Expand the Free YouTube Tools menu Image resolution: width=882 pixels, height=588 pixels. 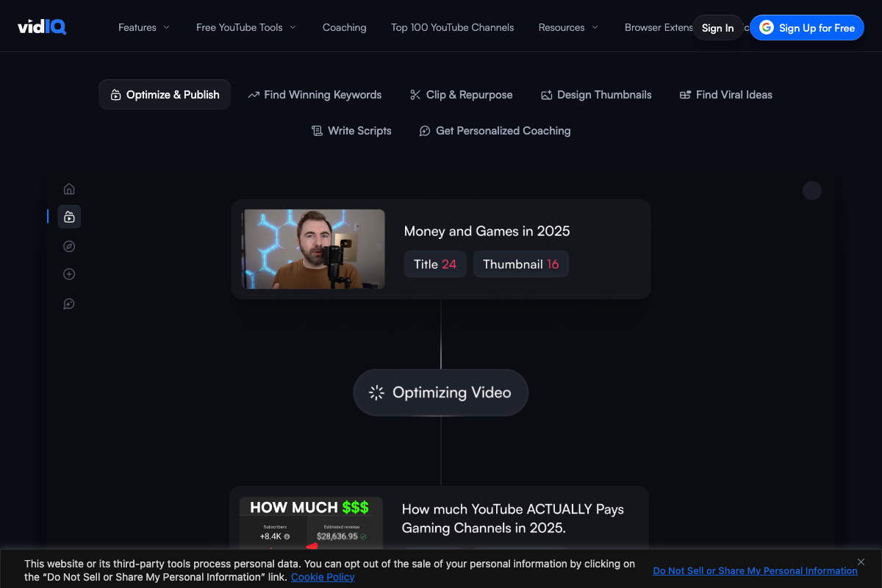[x=246, y=27]
